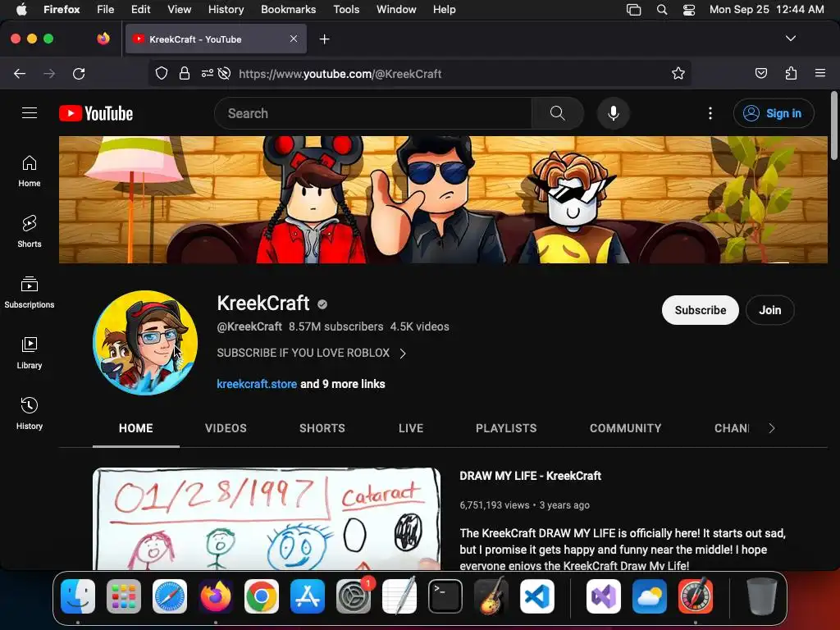The width and height of the screenshot is (840, 630).
Task: Play the Draw My Life video thumbnail
Action: (267, 518)
